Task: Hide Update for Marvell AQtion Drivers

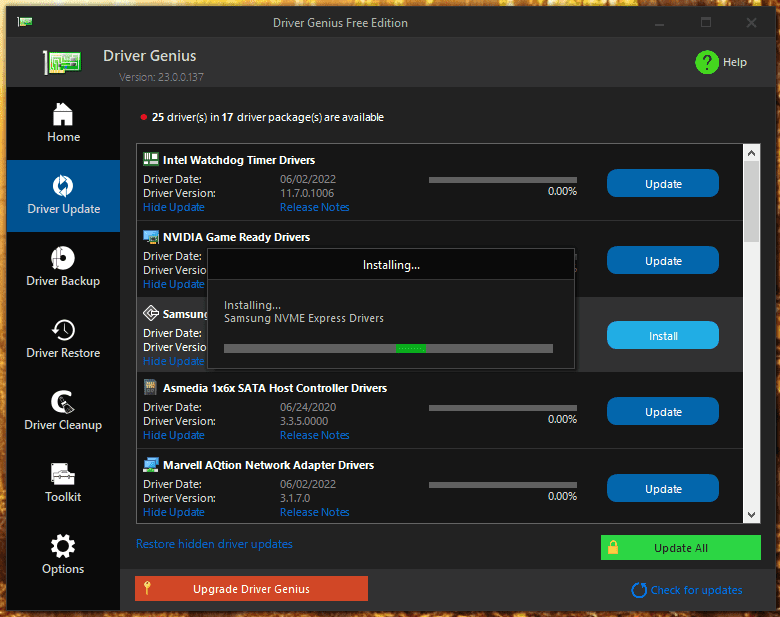Action: [x=174, y=512]
